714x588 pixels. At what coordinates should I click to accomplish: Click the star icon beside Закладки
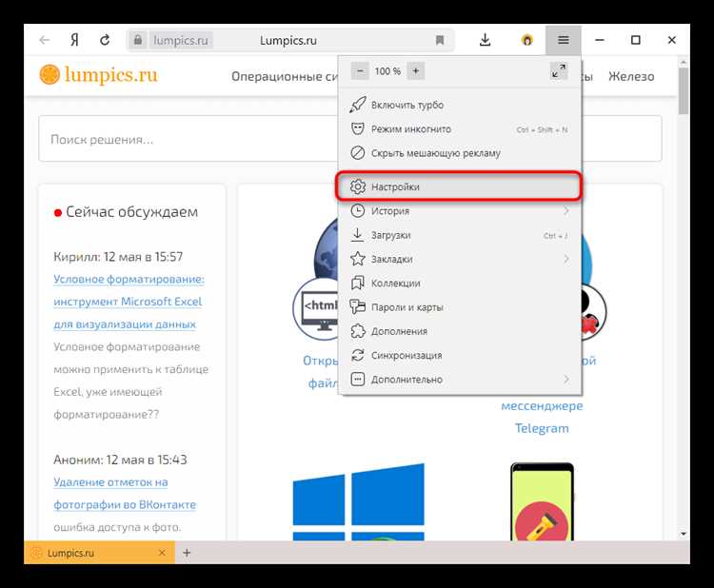(x=358, y=259)
